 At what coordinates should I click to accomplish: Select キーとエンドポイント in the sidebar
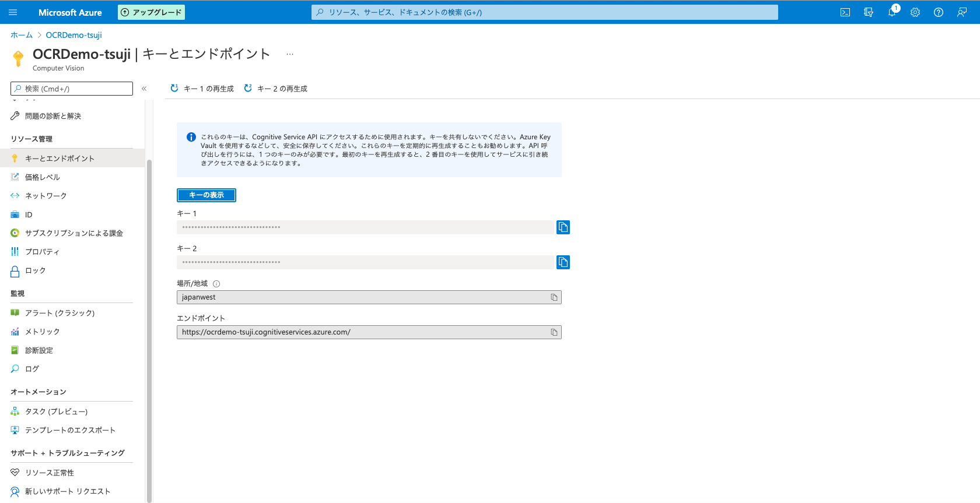72,159
